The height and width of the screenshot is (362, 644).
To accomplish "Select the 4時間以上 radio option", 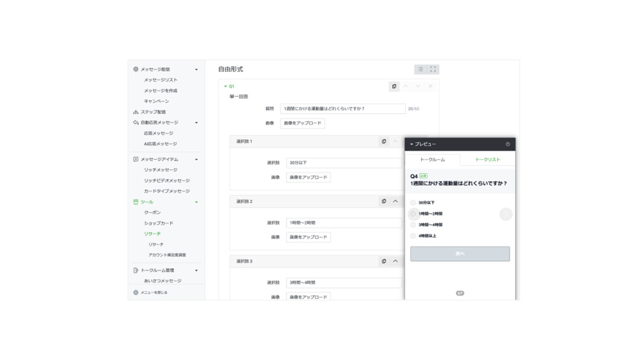I will pos(413,236).
